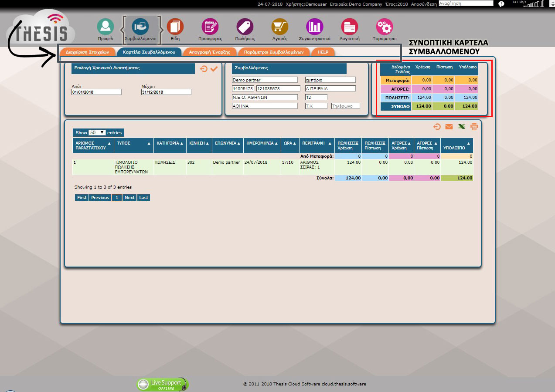Open the Πωλήσεις sales tag icon
The height and width of the screenshot is (392, 555).
click(245, 27)
